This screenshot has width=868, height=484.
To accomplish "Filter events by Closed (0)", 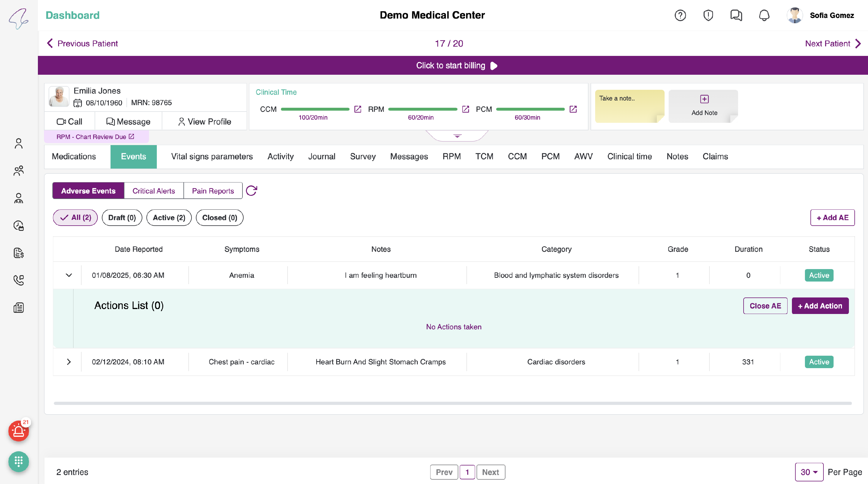I will [x=219, y=218].
